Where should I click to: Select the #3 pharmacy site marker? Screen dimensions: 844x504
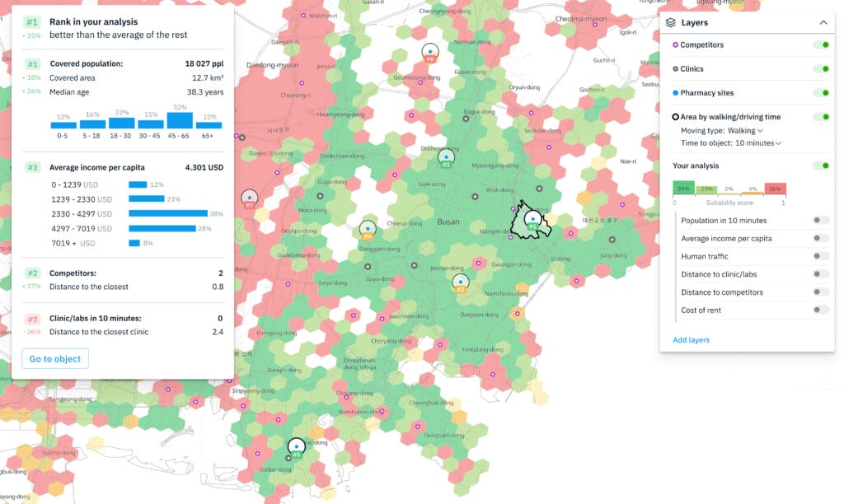click(461, 282)
